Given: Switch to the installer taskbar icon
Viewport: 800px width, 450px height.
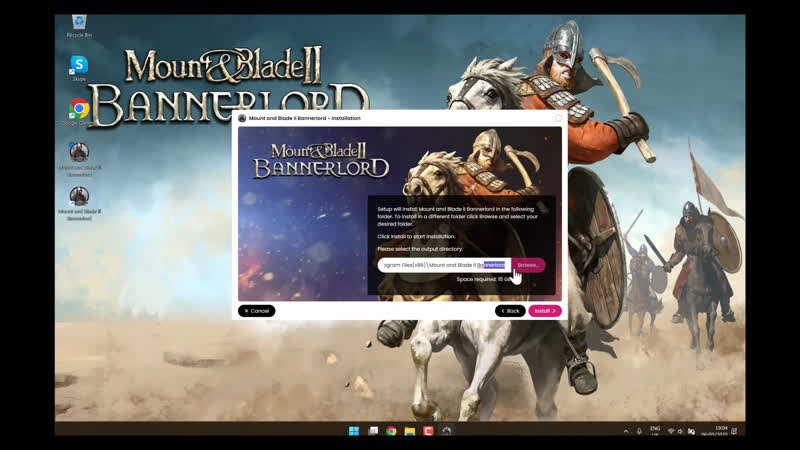Looking at the screenshot, I should (446, 431).
